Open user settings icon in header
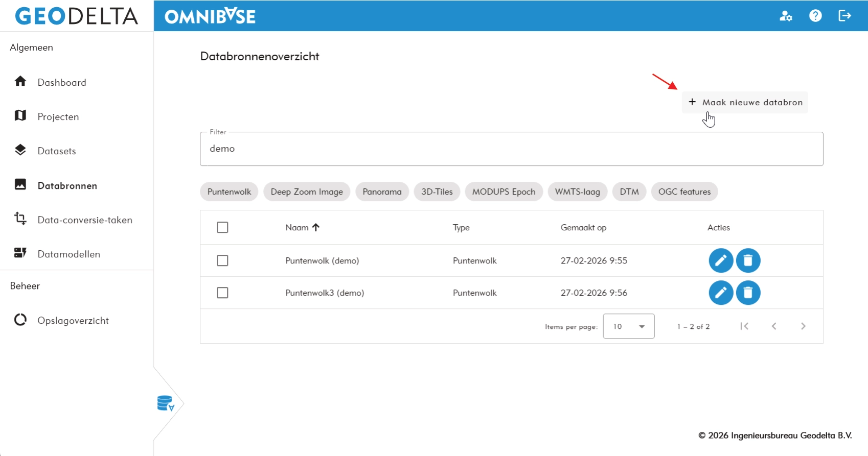This screenshot has height=456, width=868. (x=786, y=16)
